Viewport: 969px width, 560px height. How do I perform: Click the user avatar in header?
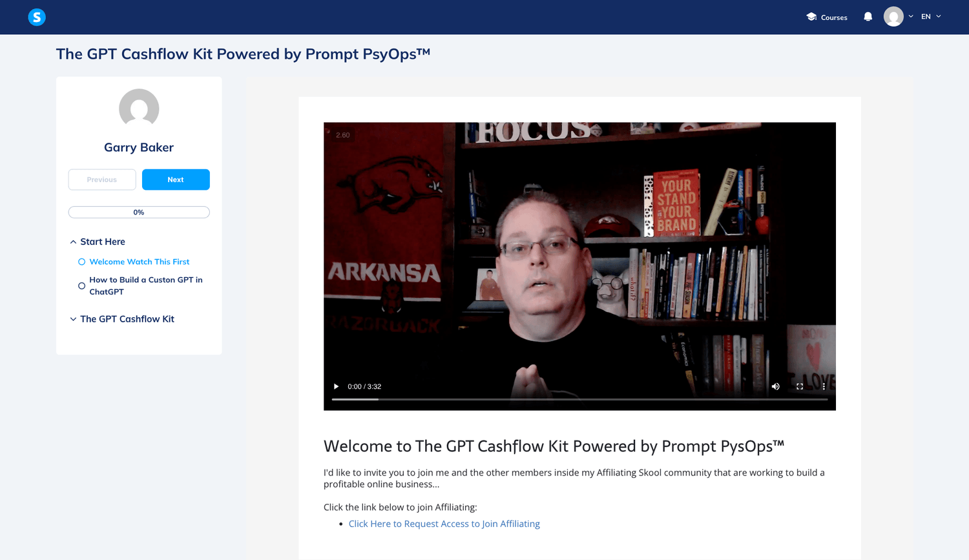pyautogui.click(x=893, y=17)
